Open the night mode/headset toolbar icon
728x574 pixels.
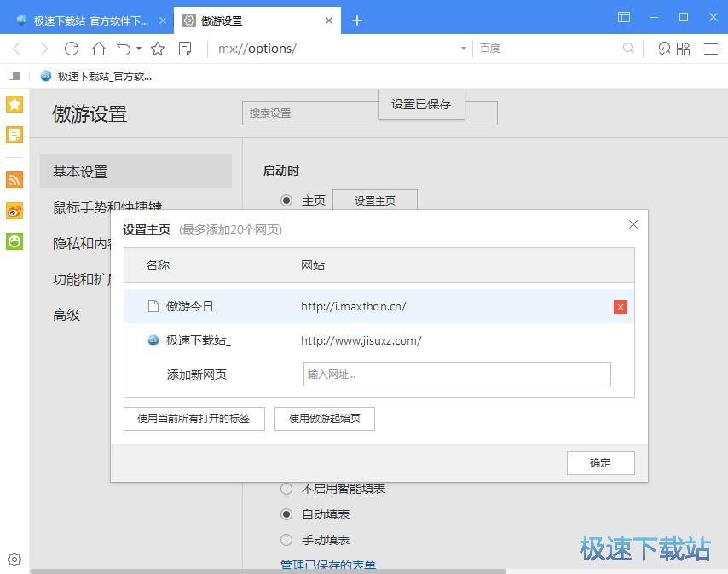663,49
